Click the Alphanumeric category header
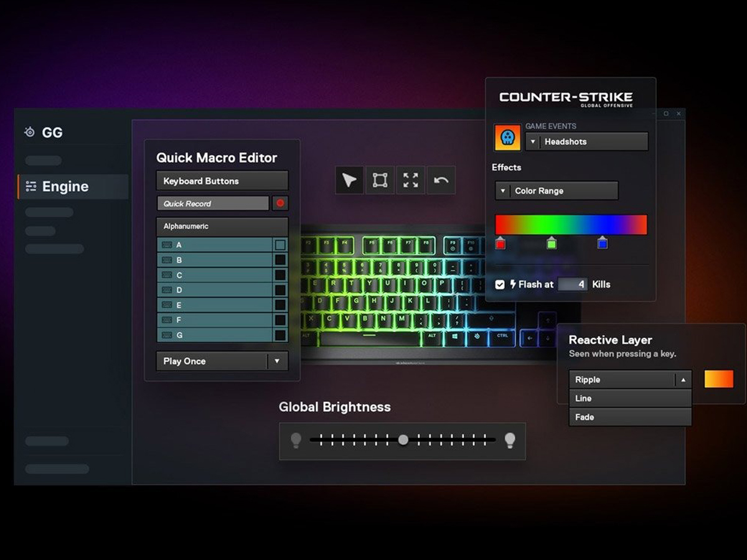Screen dimensions: 747x560 222,226
